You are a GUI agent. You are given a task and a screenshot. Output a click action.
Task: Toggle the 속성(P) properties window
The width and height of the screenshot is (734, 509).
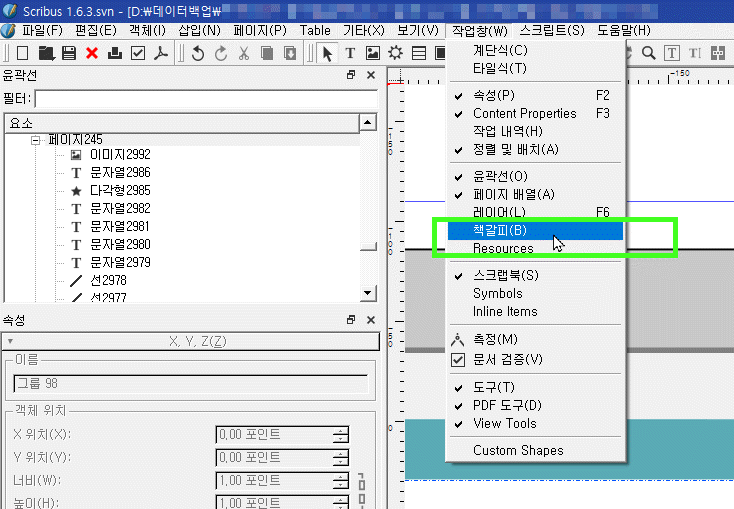534,95
